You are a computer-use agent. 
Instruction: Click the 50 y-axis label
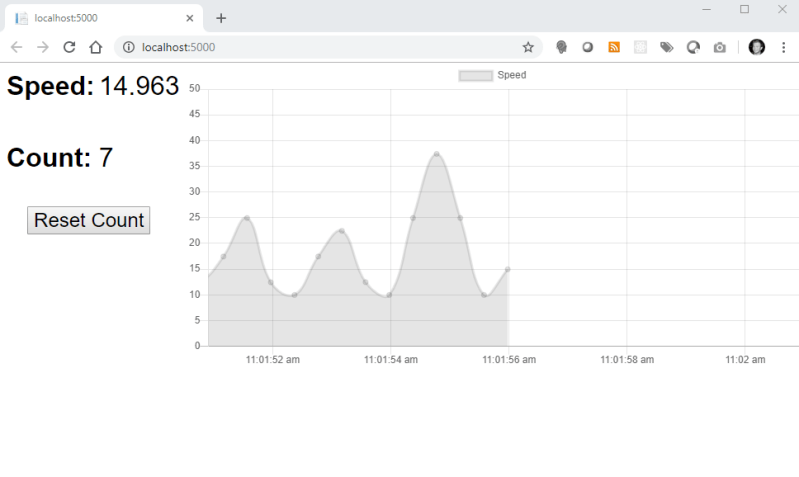(x=194, y=89)
